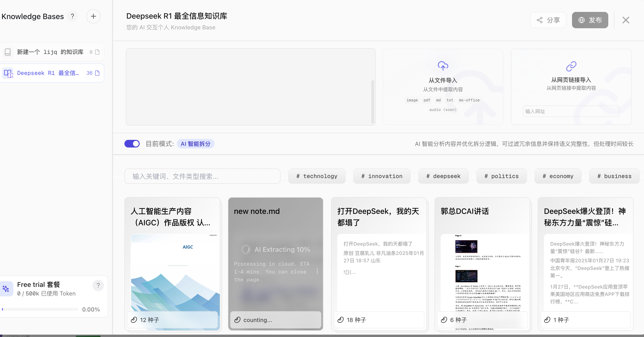Click the file count icon beside 0

(97, 52)
